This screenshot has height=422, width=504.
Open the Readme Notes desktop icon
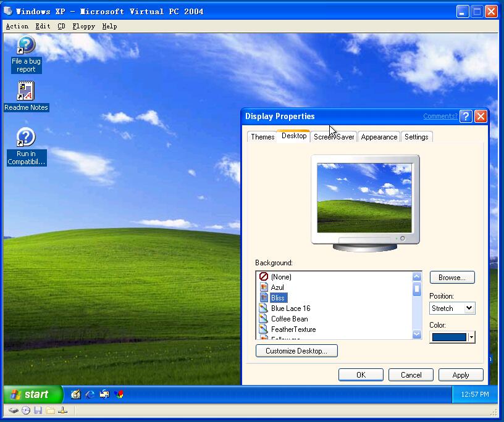tap(26, 96)
